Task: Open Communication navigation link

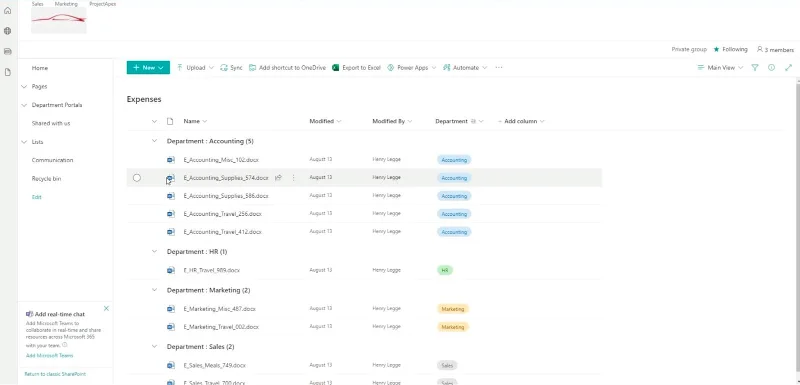Action: point(53,160)
